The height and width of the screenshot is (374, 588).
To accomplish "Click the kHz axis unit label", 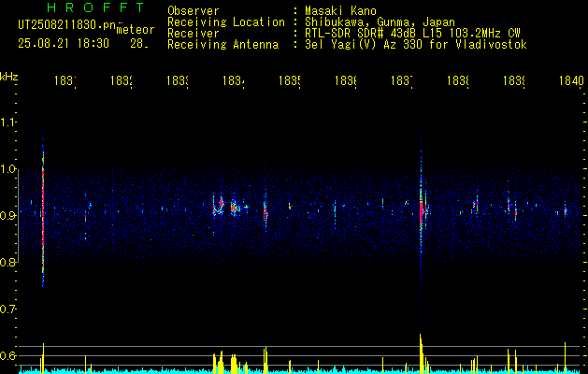I will (8, 76).
